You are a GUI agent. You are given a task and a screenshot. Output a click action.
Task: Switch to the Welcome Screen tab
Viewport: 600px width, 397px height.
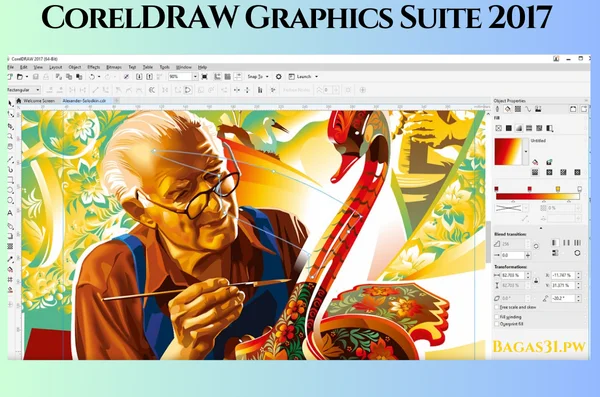tap(39, 101)
